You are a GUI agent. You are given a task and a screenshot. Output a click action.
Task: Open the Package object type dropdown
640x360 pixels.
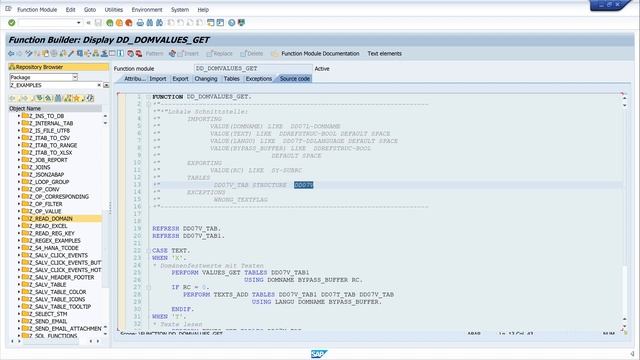click(75, 77)
